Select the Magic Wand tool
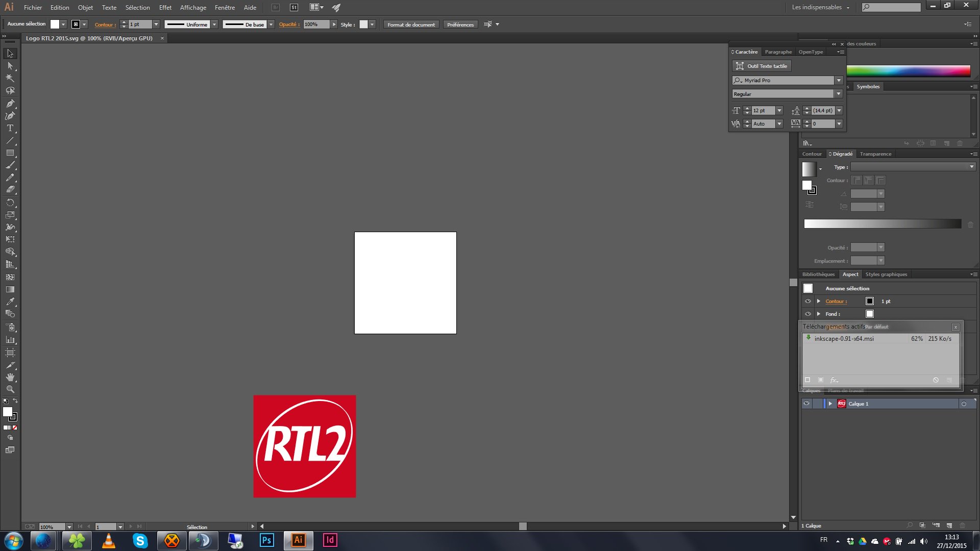Image resolution: width=980 pixels, height=551 pixels. coord(10,78)
